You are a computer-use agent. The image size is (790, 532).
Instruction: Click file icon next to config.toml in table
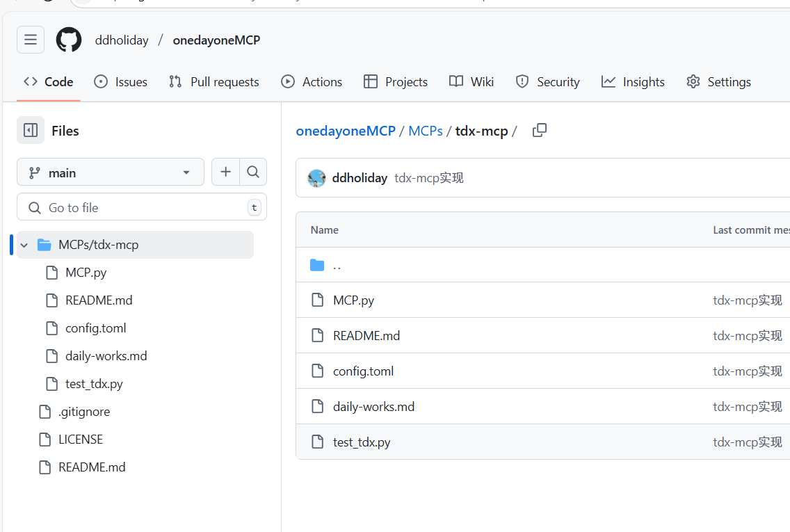(317, 371)
